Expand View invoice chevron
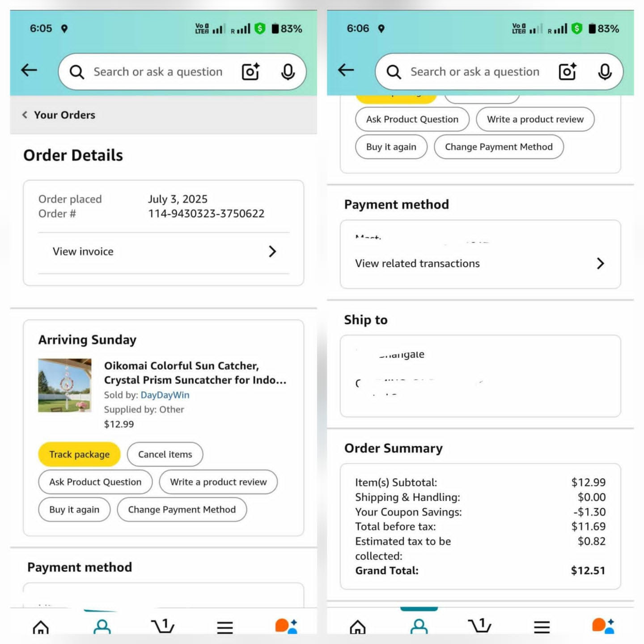The image size is (644, 644). [x=272, y=251]
